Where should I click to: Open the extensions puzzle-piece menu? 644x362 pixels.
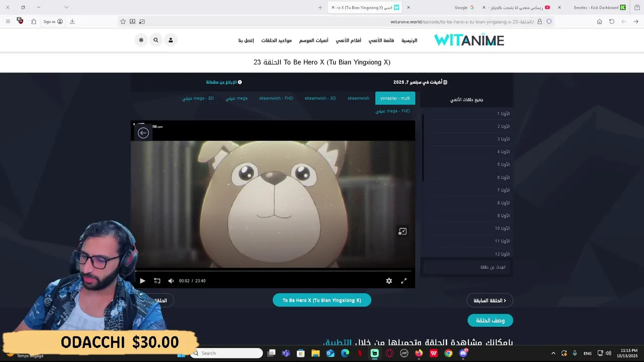(x=34, y=22)
